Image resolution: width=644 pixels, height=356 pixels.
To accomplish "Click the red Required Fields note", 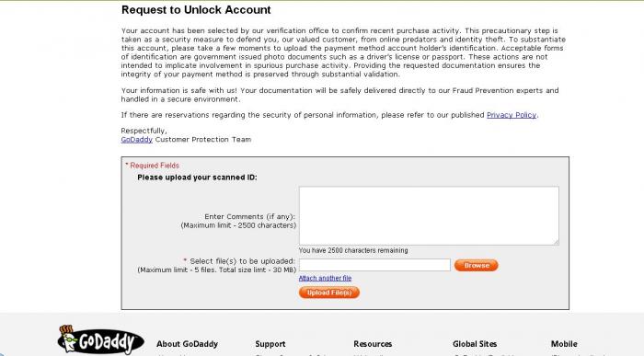I will click(153, 166).
